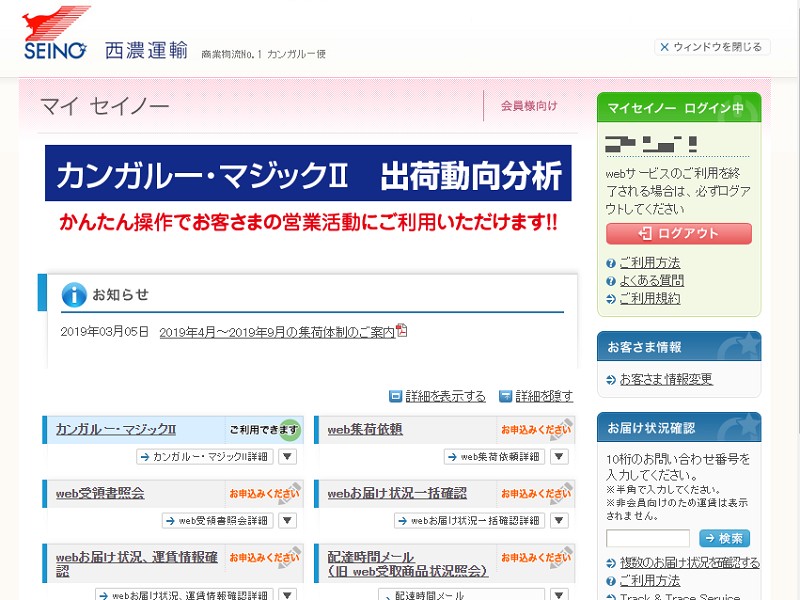Open ご利用方法 under お届け状況確認
800x600 pixels.
coord(649,581)
